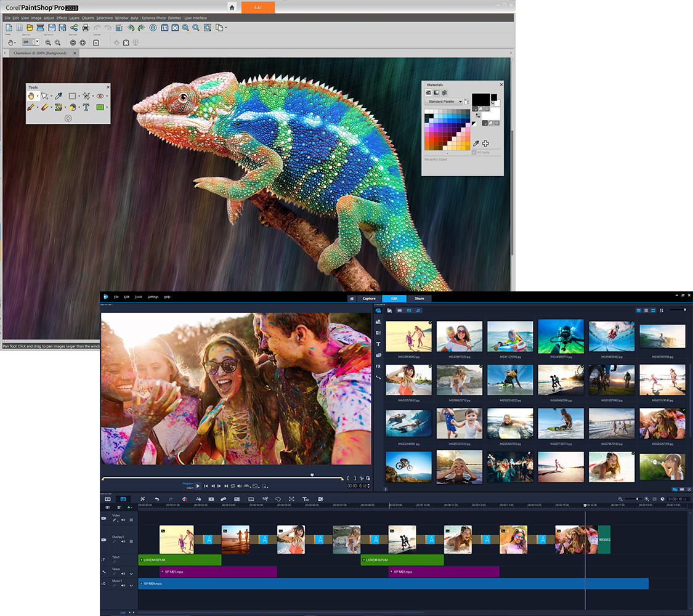Select the Eraser tool
The image size is (693, 616).
pos(46,107)
